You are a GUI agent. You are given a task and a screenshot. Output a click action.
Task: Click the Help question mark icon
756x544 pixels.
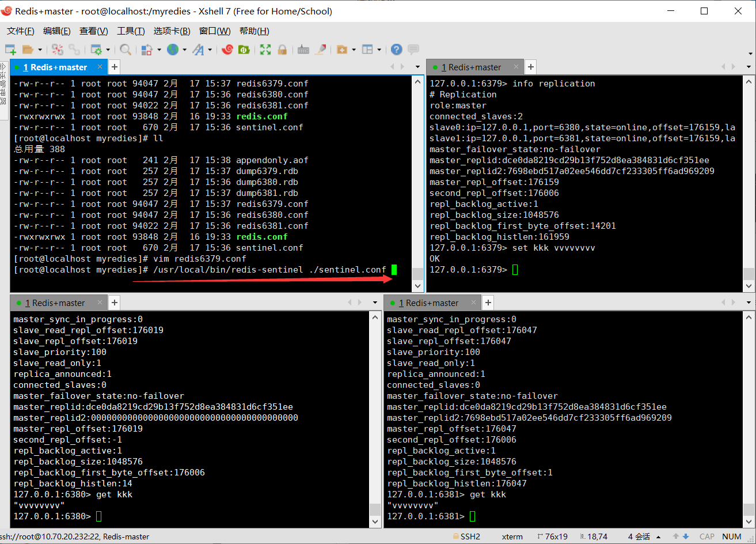(x=396, y=49)
